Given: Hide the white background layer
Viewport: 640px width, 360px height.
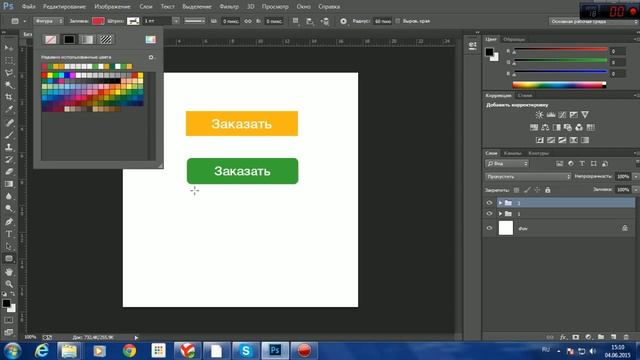Looking at the screenshot, I should point(489,228).
